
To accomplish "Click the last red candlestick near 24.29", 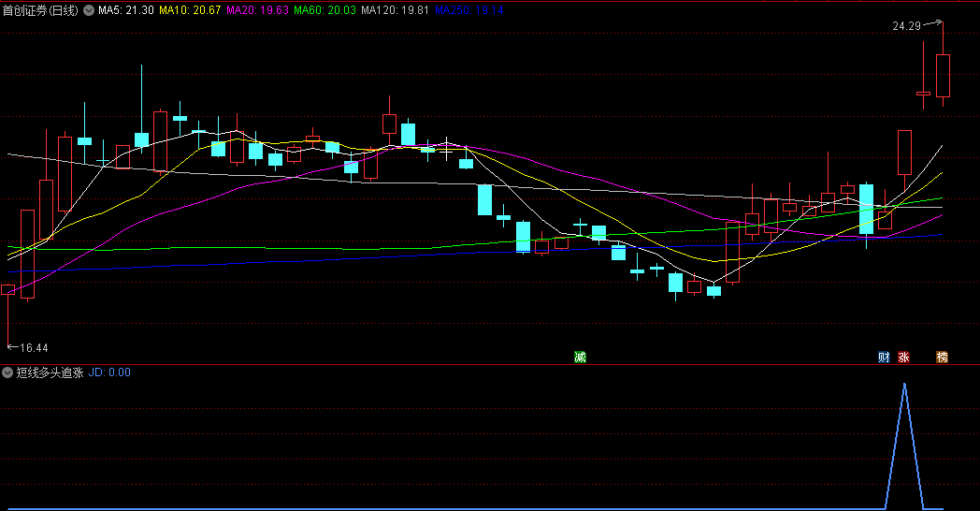I will (943, 76).
